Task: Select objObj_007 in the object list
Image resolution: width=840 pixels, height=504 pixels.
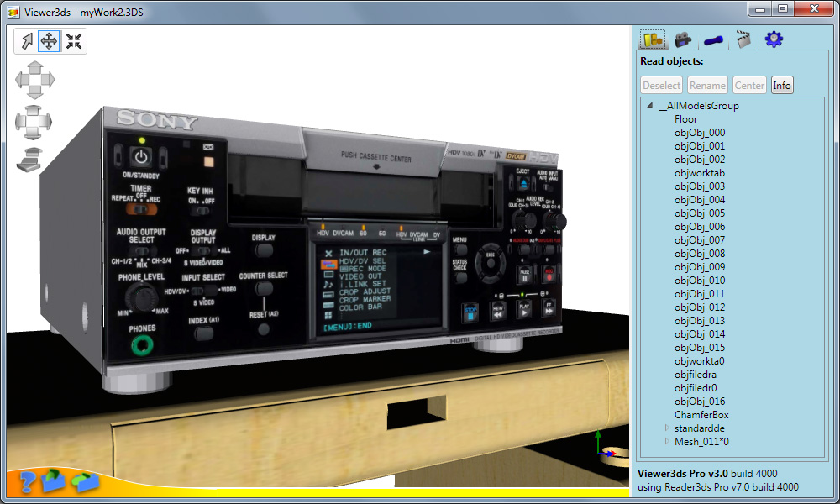Action: pyautogui.click(x=700, y=240)
